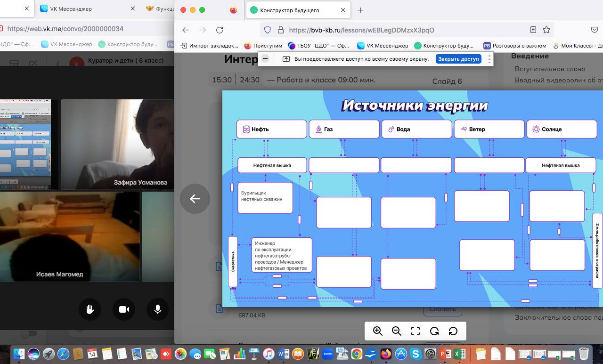The width and height of the screenshot is (603, 364).
Task: Toggle the camera in VK call
Action: click(124, 309)
